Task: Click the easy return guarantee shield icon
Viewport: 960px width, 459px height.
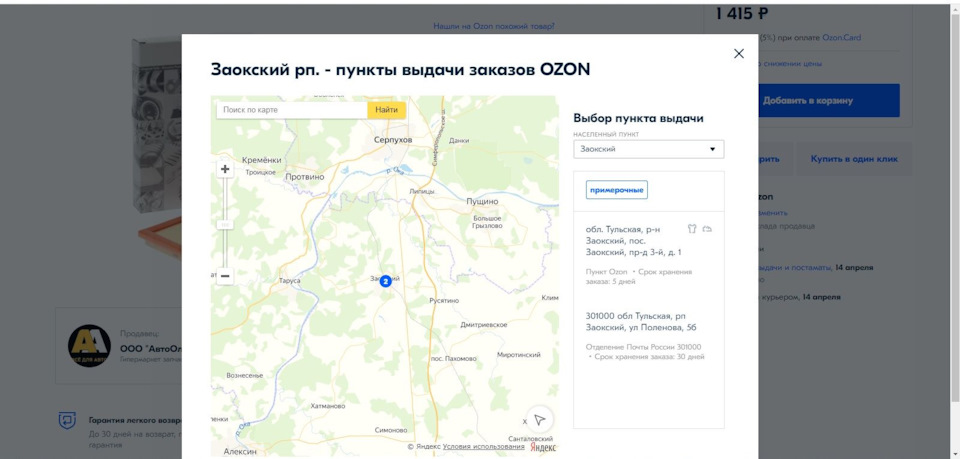Action: (x=67, y=420)
